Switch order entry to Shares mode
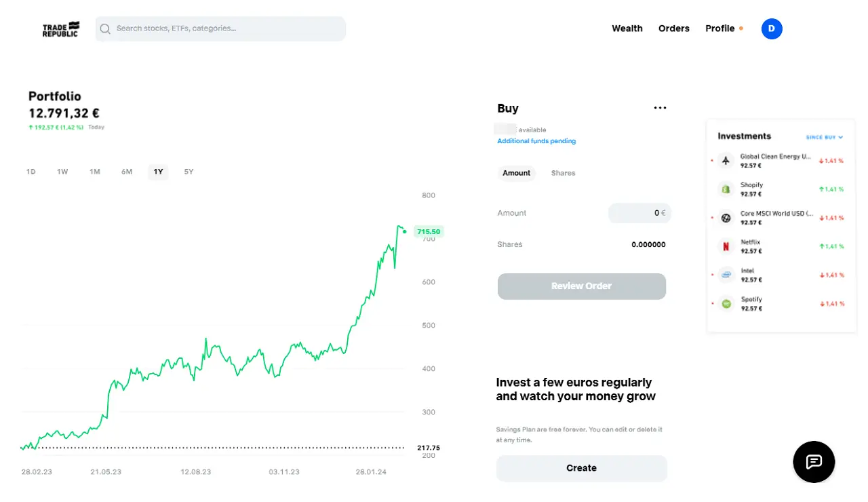868x502 pixels. 563,173
